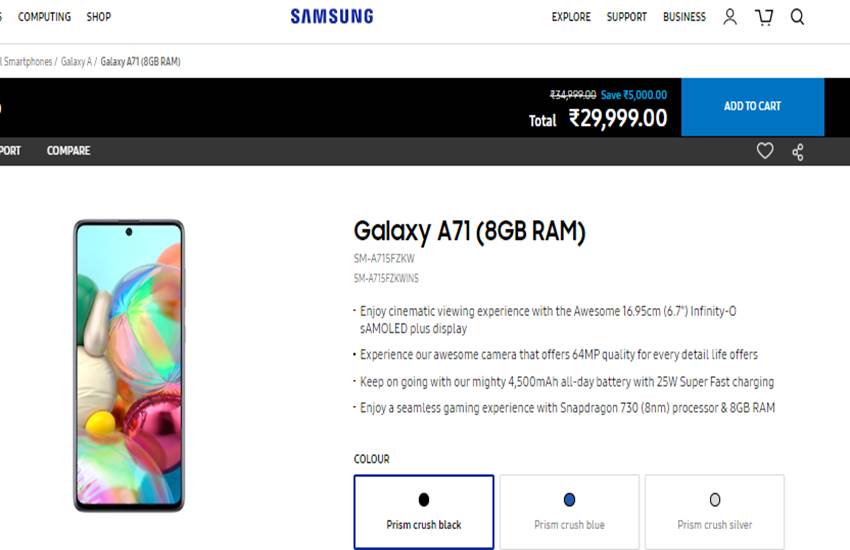Open the Business menu
This screenshot has width=850, height=550.
[x=684, y=17]
